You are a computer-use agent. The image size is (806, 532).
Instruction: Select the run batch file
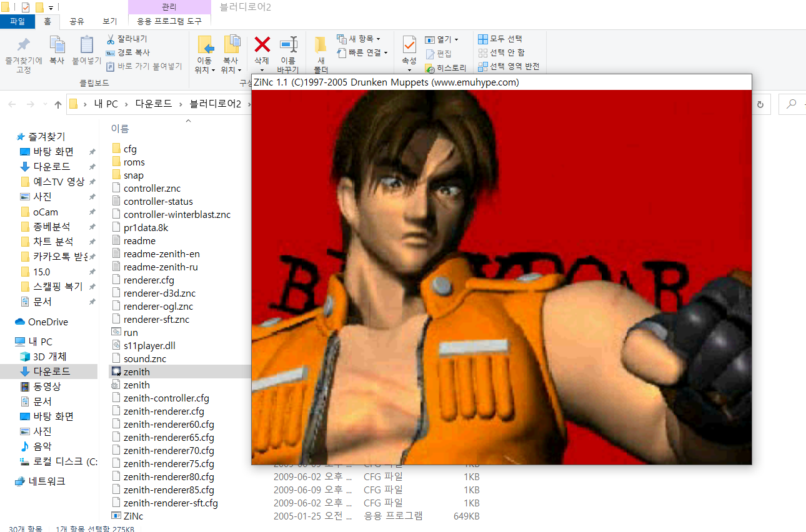pos(131,332)
